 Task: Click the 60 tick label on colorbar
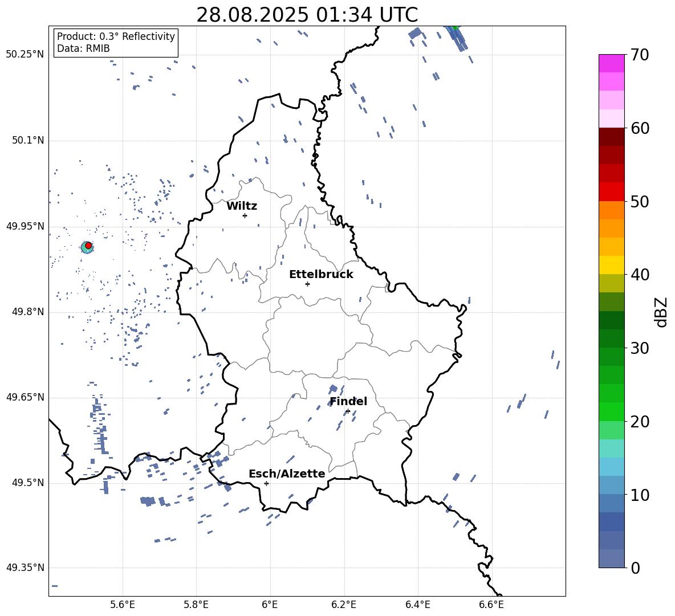tap(640, 128)
